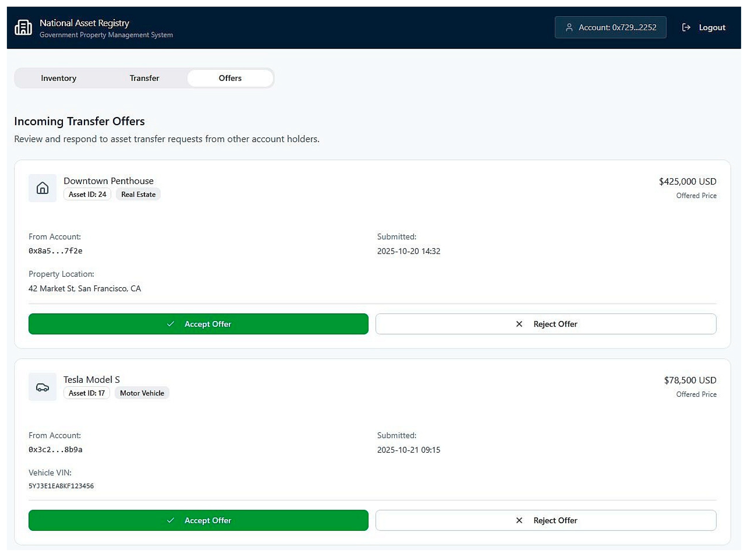Click checkmark icon on Tesla Accept Offer

tap(171, 520)
